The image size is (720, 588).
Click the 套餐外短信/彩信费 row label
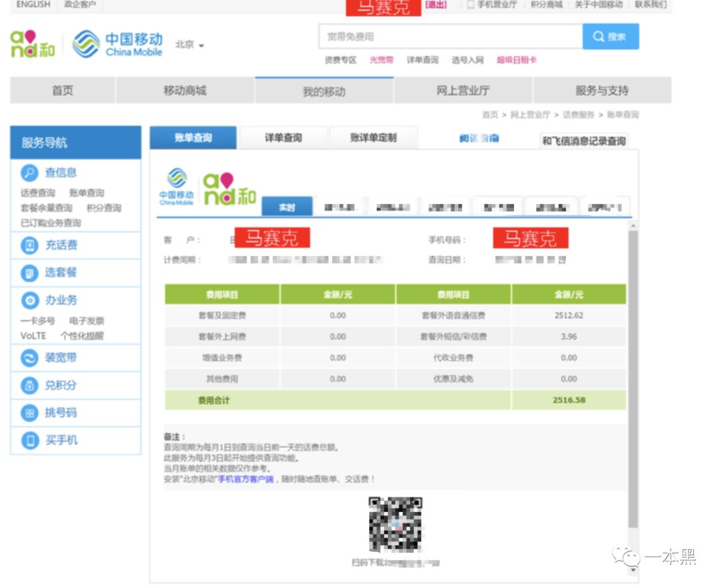pos(453,337)
